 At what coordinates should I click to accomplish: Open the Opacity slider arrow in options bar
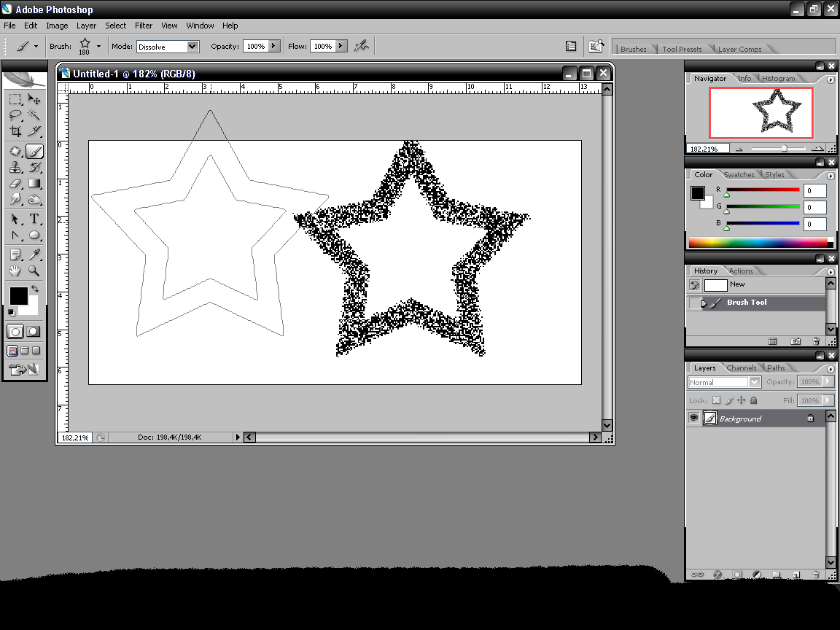coord(273,46)
